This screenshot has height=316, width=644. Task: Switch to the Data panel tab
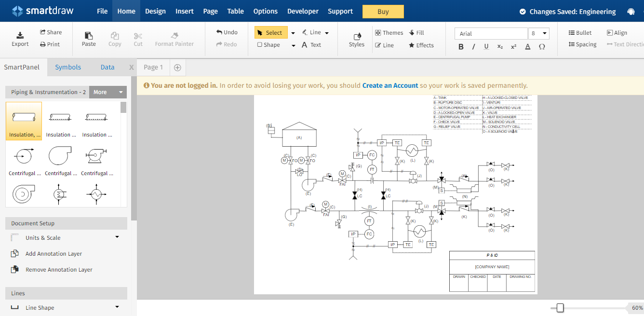coord(107,67)
